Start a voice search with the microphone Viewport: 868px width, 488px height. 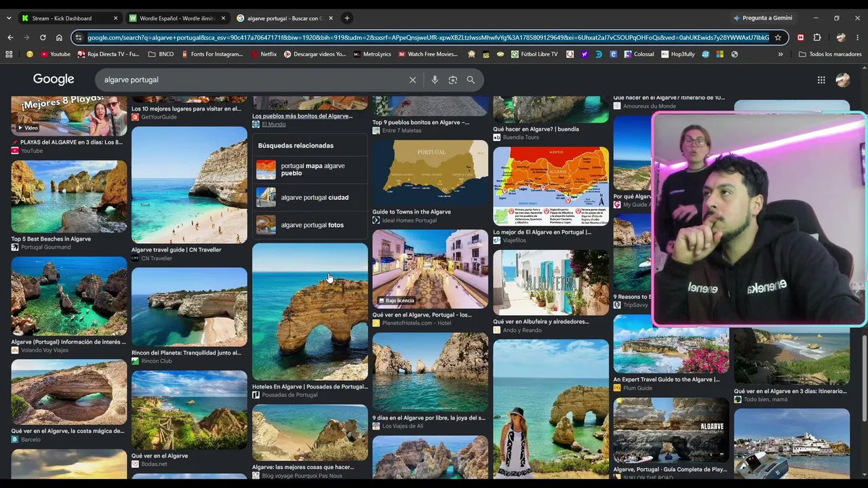click(x=435, y=80)
